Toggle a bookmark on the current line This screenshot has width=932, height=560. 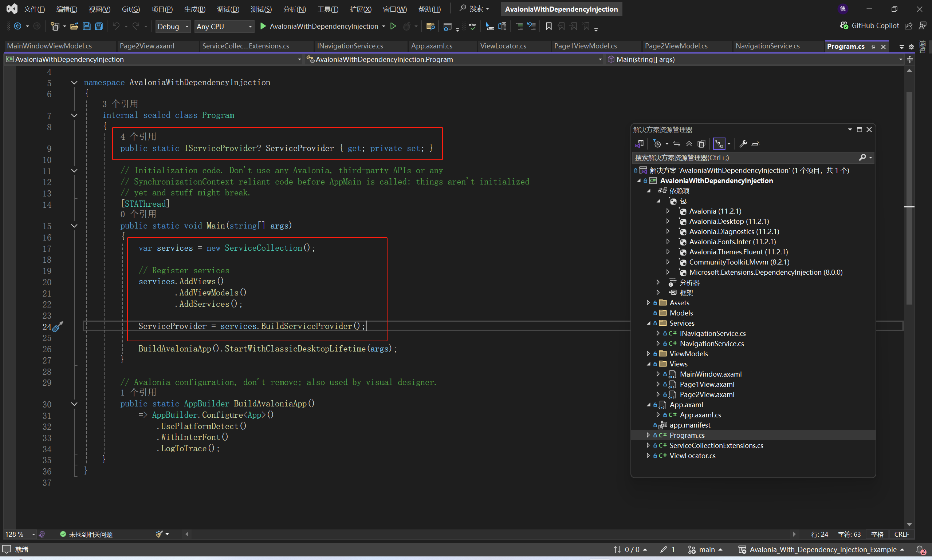548,26
